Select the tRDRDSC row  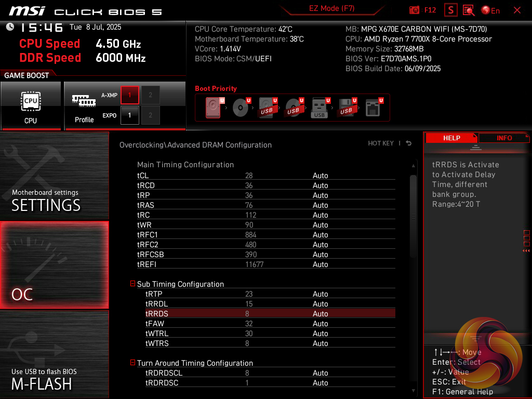coord(270,383)
